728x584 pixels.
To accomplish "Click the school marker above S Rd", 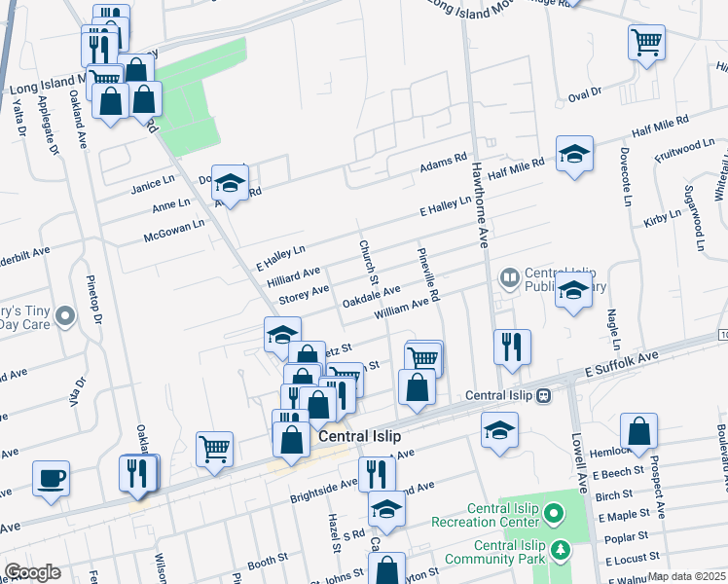I will point(386,511).
